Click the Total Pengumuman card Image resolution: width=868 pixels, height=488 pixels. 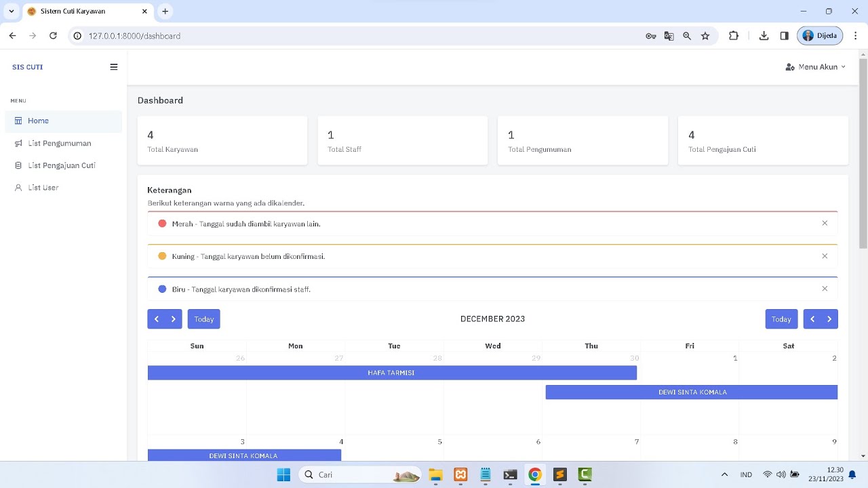tap(583, 140)
